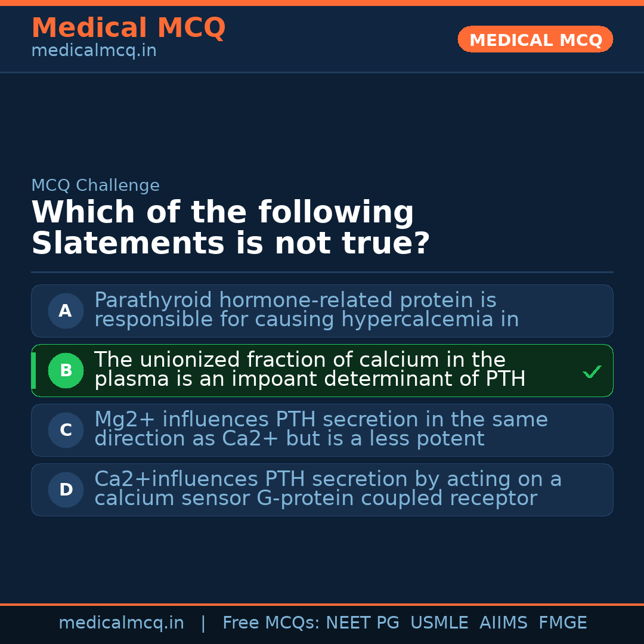Select the calcium sensor G-protein receptor answer
This screenshot has width=644, height=644.
[328, 489]
